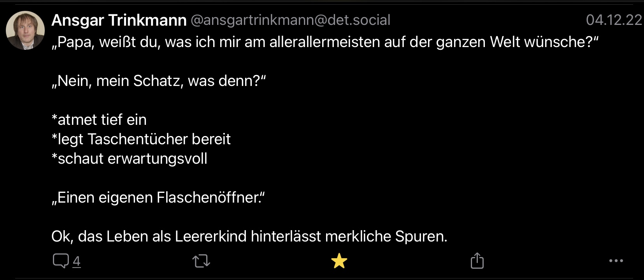Click the line starting with „Papa, weißt du
This screenshot has height=280, width=644.
click(325, 42)
